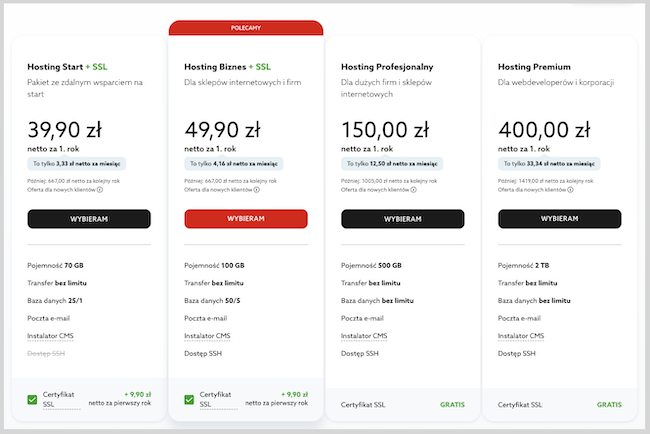Screen dimensions: 650x434
Task: Click info icon under Hosting Biznes offer
Action: click(257, 190)
